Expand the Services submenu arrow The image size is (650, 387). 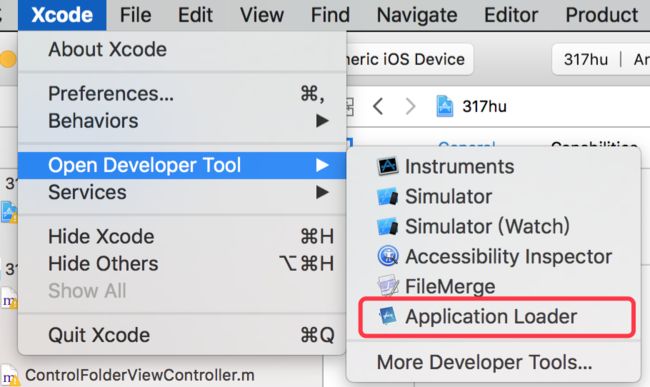point(322,192)
